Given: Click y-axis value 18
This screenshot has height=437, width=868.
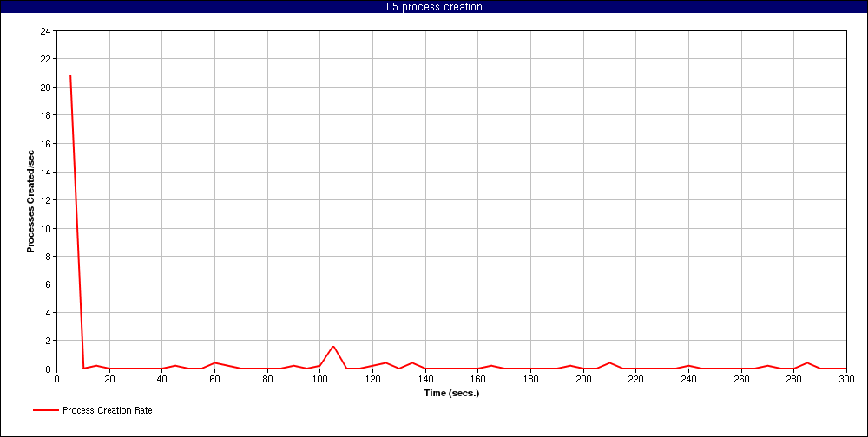Looking at the screenshot, I should tap(45, 115).
